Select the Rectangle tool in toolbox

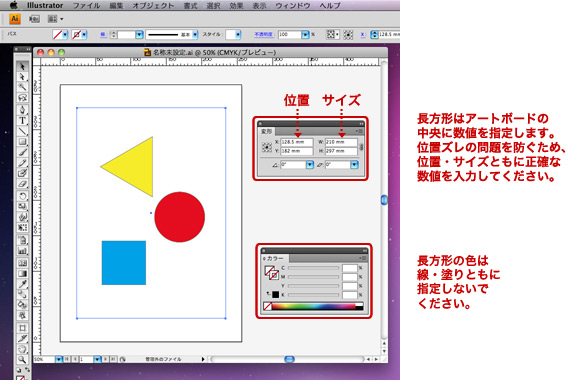coord(22,142)
